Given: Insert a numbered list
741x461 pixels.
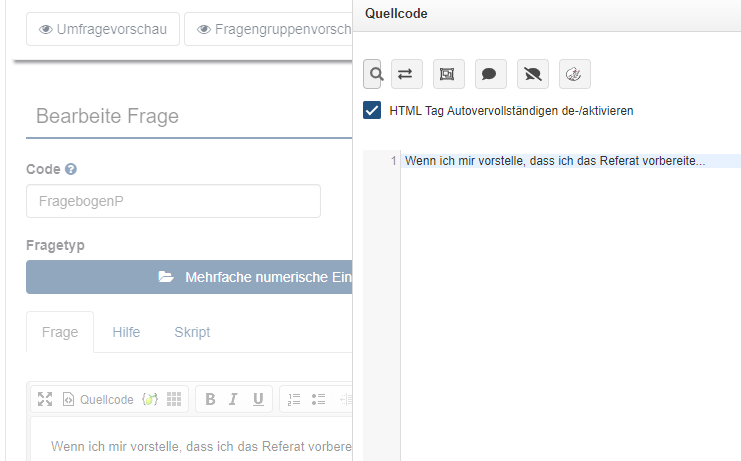Looking at the screenshot, I should click(x=294, y=399).
